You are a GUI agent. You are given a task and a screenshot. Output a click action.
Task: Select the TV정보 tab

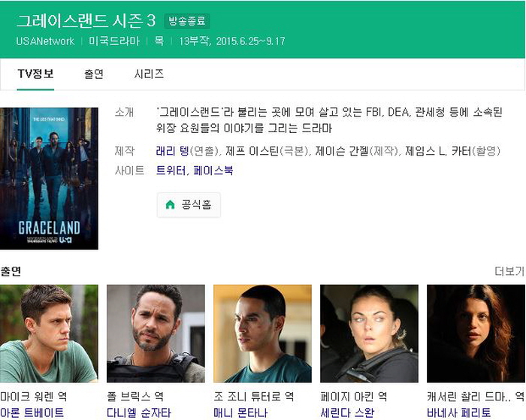(x=35, y=74)
